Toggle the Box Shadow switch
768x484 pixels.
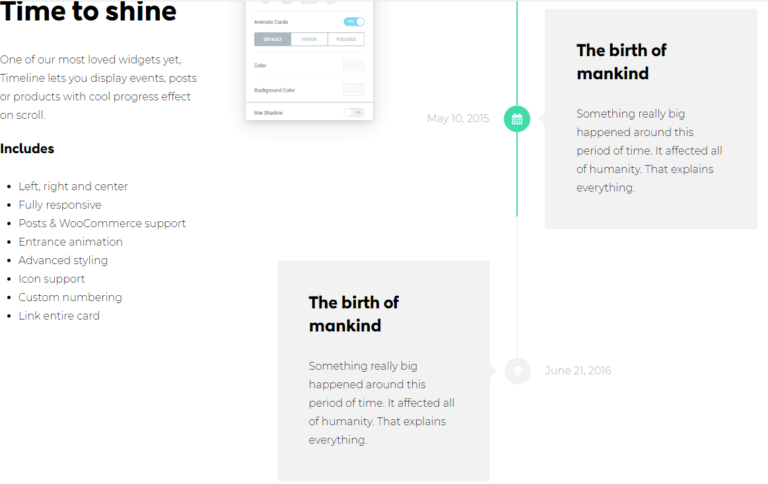point(354,113)
